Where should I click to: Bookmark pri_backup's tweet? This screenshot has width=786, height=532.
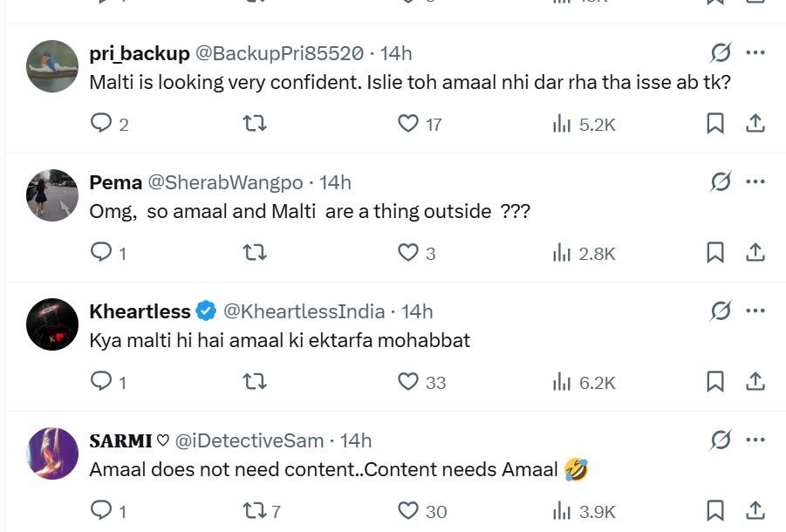715,124
